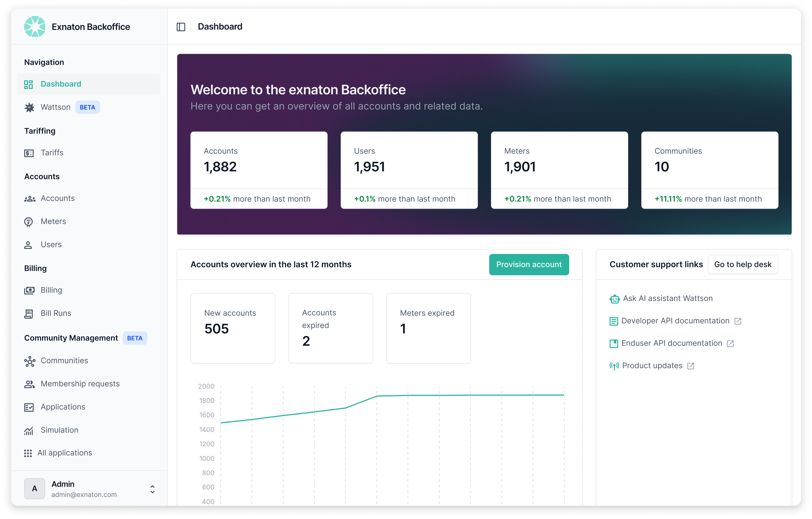Click Accounts overview in the last 12 months heading
Viewport: 812px width, 519px height.
pyautogui.click(x=271, y=265)
